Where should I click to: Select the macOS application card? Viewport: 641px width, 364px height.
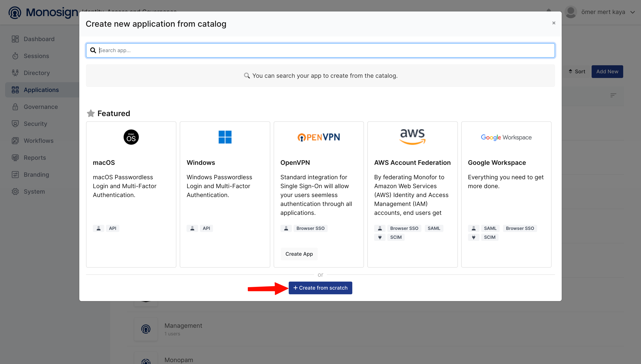click(131, 195)
